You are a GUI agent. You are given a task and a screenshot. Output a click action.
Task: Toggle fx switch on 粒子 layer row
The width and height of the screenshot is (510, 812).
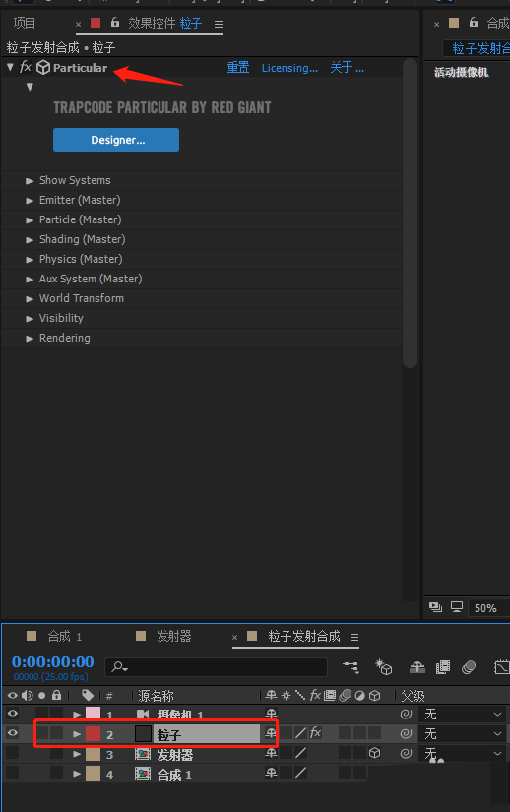(315, 733)
